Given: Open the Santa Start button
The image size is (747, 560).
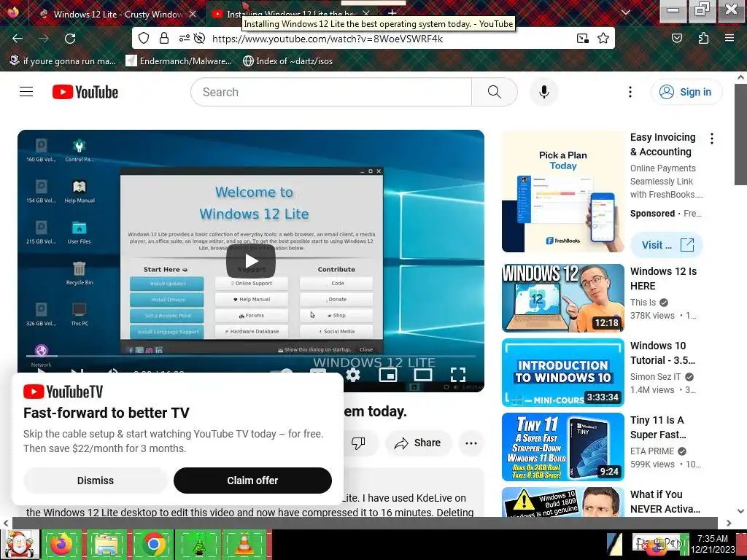Looking at the screenshot, I should point(19,544).
